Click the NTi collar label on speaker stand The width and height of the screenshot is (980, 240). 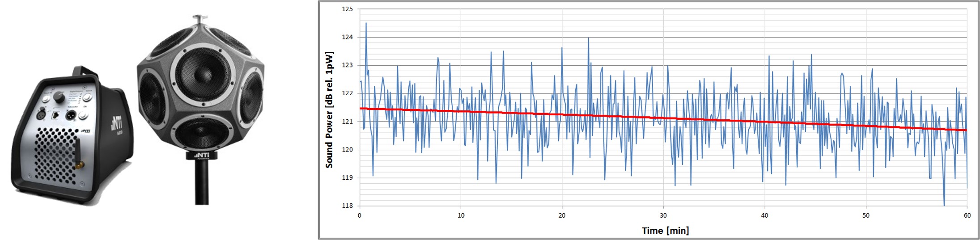coord(202,155)
